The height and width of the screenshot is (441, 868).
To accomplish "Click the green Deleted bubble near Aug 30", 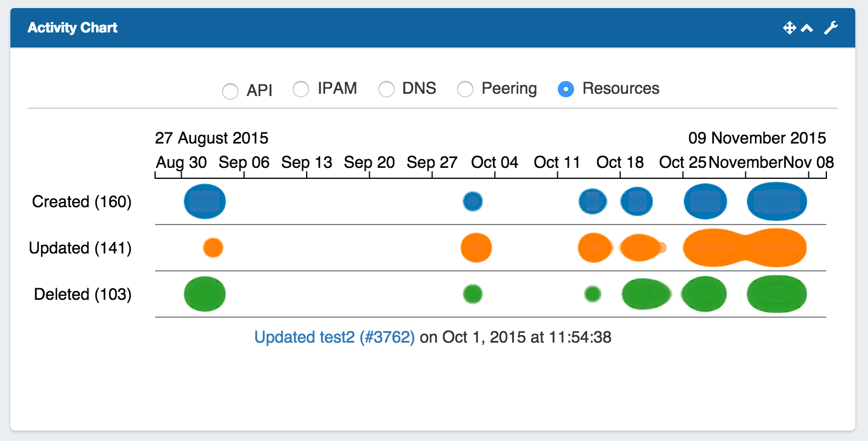I will pos(205,294).
